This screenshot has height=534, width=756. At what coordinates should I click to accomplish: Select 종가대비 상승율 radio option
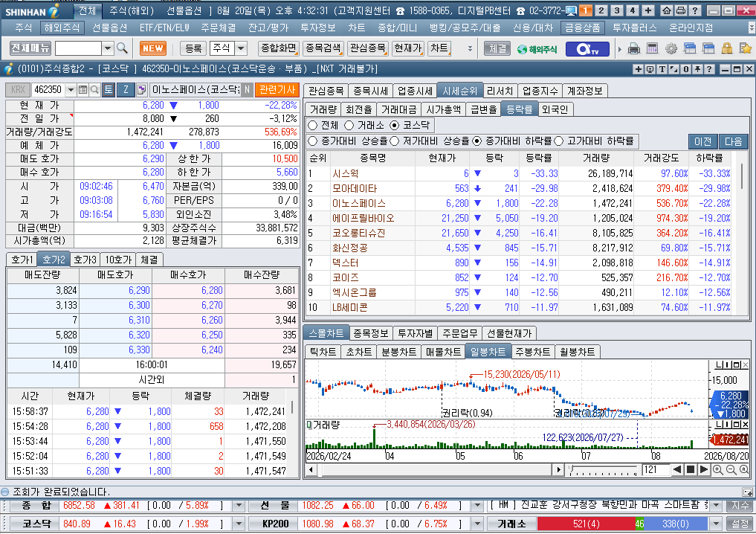[x=312, y=141]
